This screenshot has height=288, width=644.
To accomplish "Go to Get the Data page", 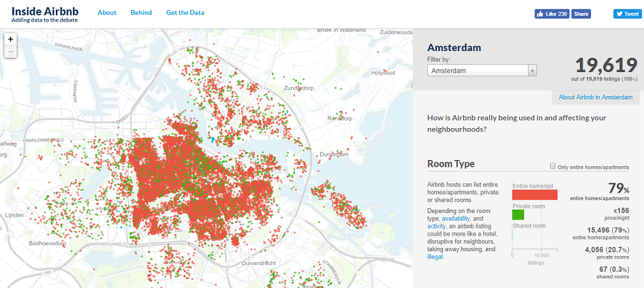I will pos(185,13).
